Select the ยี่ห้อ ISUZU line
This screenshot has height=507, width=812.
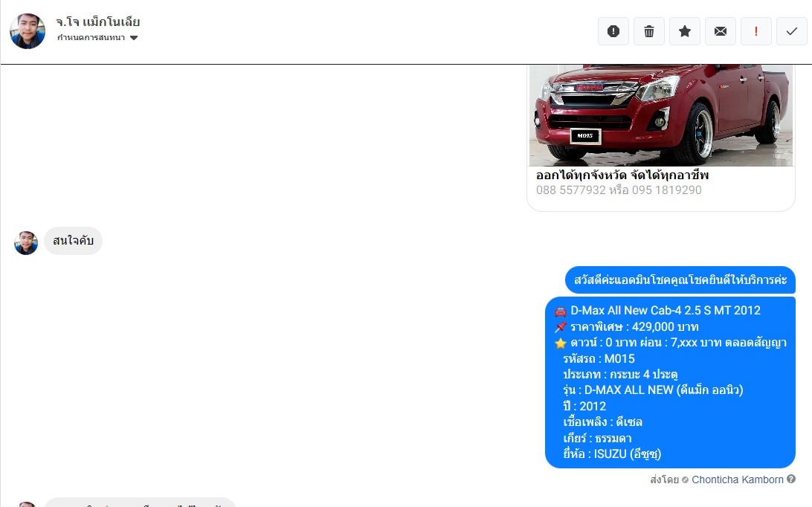pyautogui.click(x=612, y=454)
